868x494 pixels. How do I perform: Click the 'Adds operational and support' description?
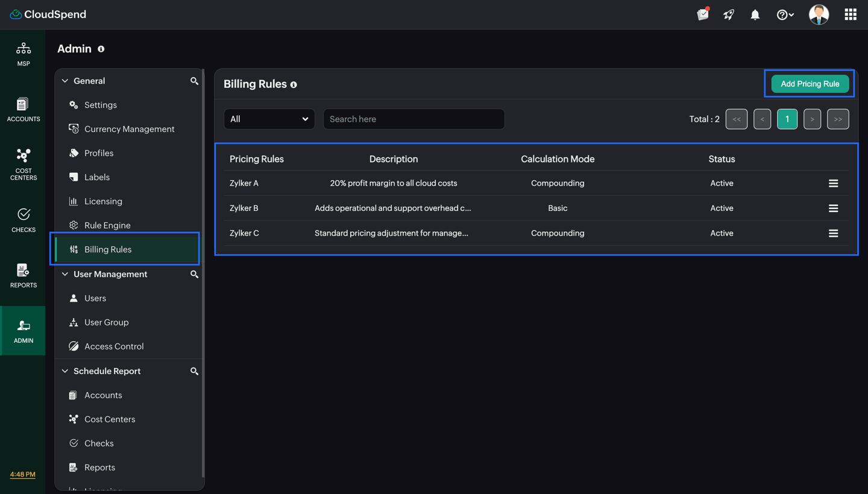pos(393,208)
